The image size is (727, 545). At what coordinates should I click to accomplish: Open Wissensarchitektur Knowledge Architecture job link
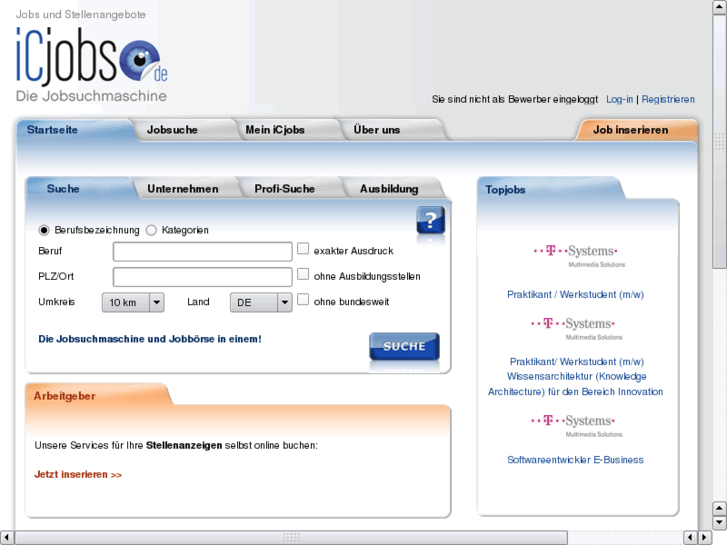click(x=575, y=377)
